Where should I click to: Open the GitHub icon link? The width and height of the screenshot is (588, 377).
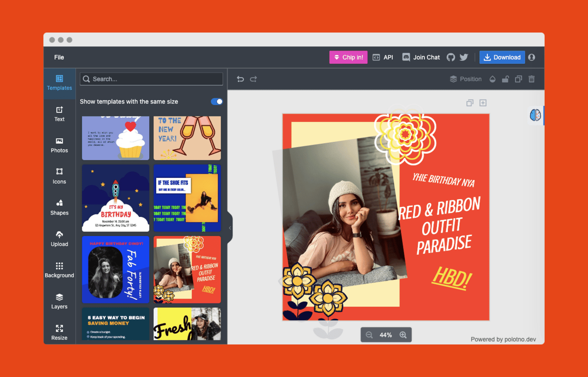[451, 57]
